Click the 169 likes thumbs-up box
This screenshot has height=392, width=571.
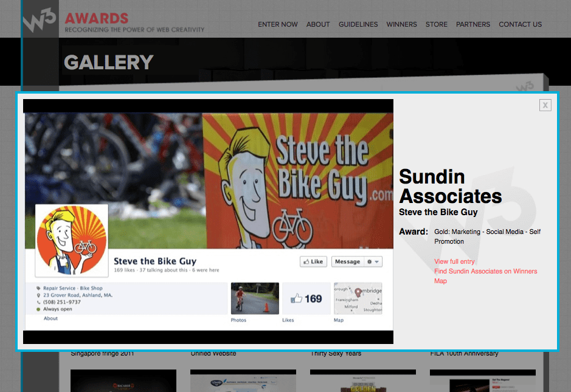(306, 298)
